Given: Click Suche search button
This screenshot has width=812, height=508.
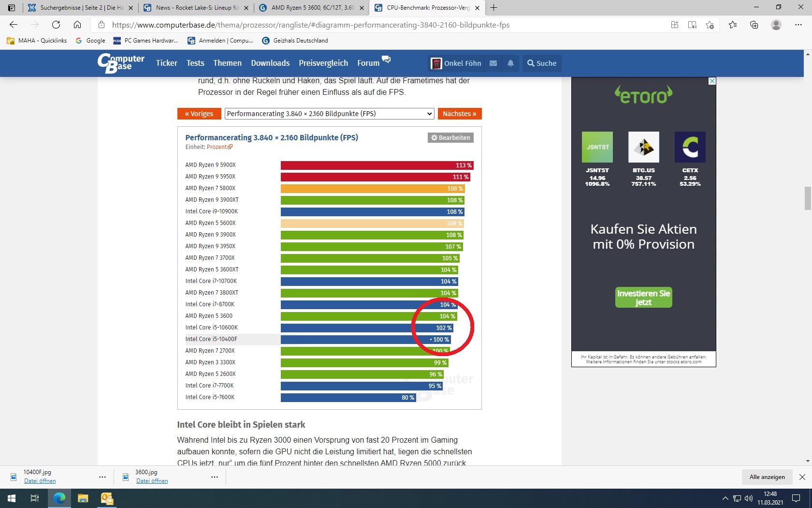Looking at the screenshot, I should [542, 63].
